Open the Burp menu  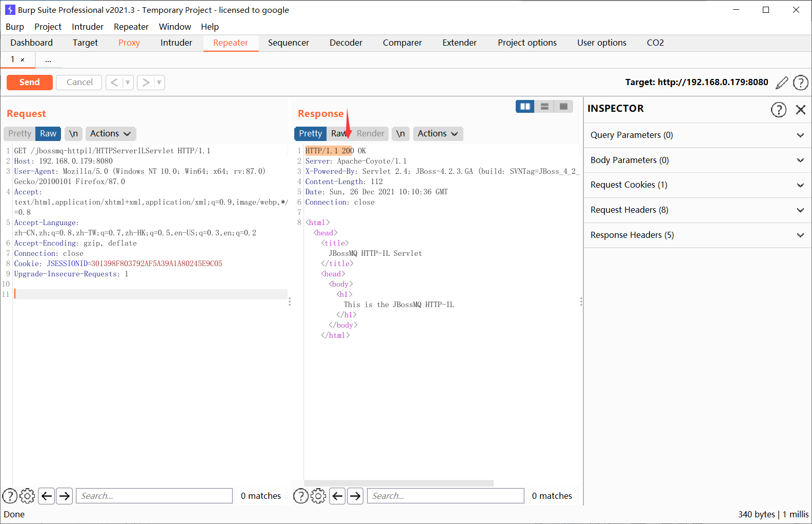pos(15,27)
